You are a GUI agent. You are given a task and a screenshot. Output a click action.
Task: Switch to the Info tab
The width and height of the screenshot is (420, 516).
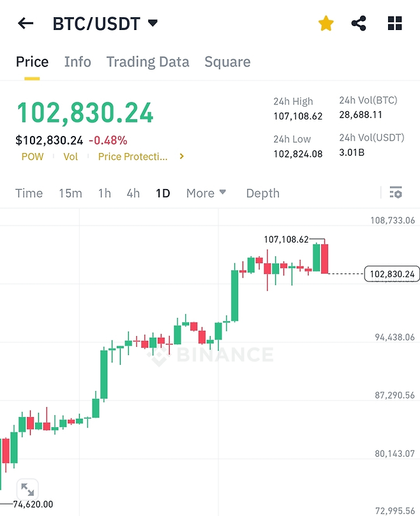[78, 62]
